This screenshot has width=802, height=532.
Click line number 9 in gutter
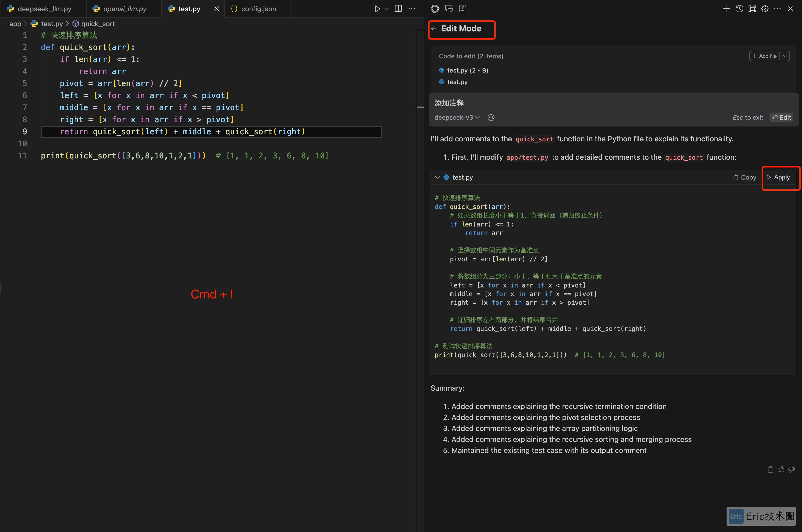click(25, 132)
